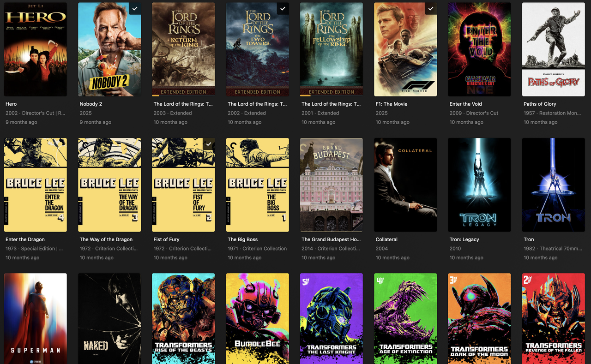Click the "1957 · Restoration Mon..." subtitle
591x364 pixels.
point(552,113)
